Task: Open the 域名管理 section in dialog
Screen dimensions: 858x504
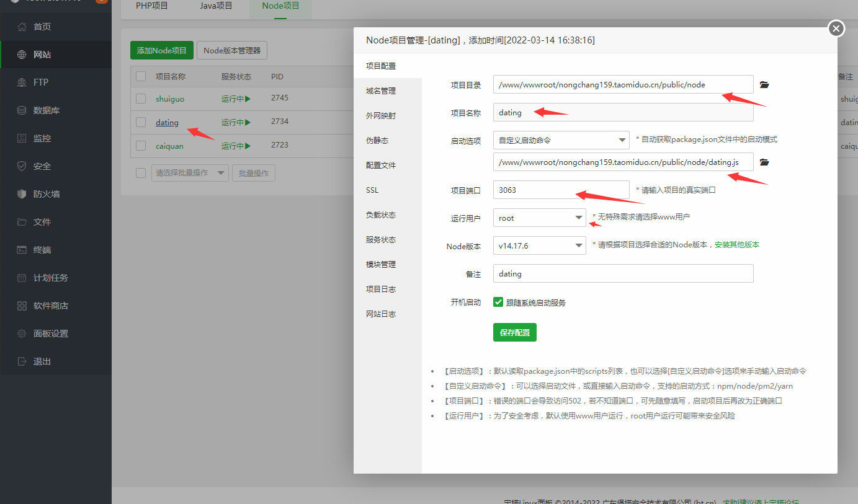Action: (x=381, y=91)
